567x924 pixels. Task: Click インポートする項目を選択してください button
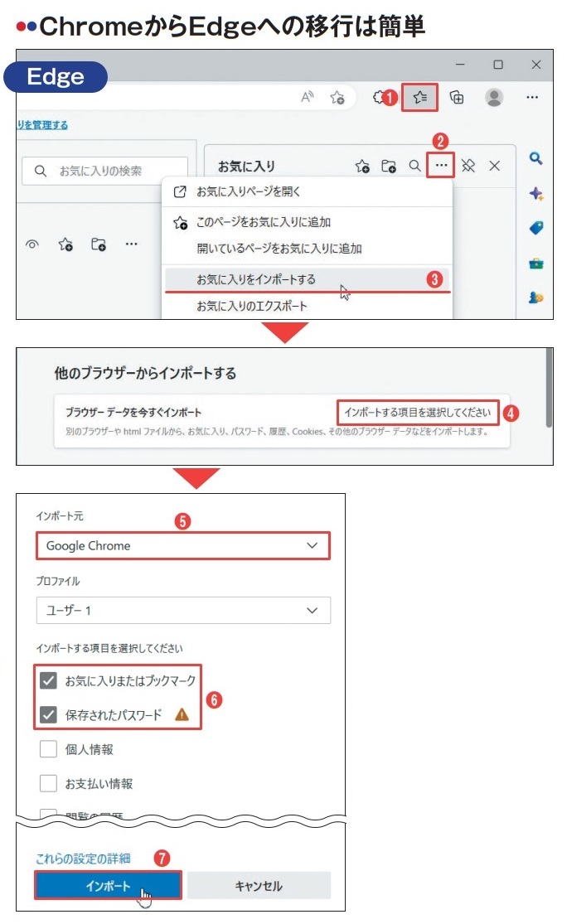(x=417, y=413)
